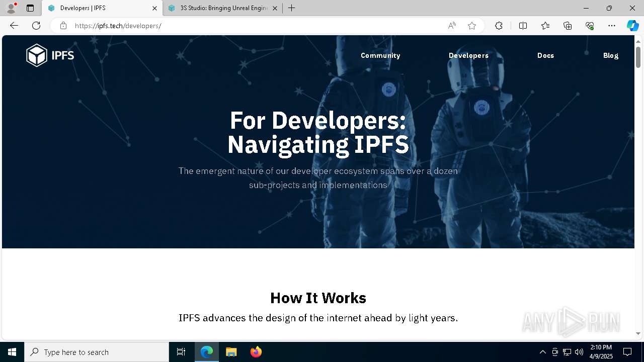Viewport: 644px width, 362px height.
Task: Launch Firefox from the taskbar
Action: tap(256, 352)
